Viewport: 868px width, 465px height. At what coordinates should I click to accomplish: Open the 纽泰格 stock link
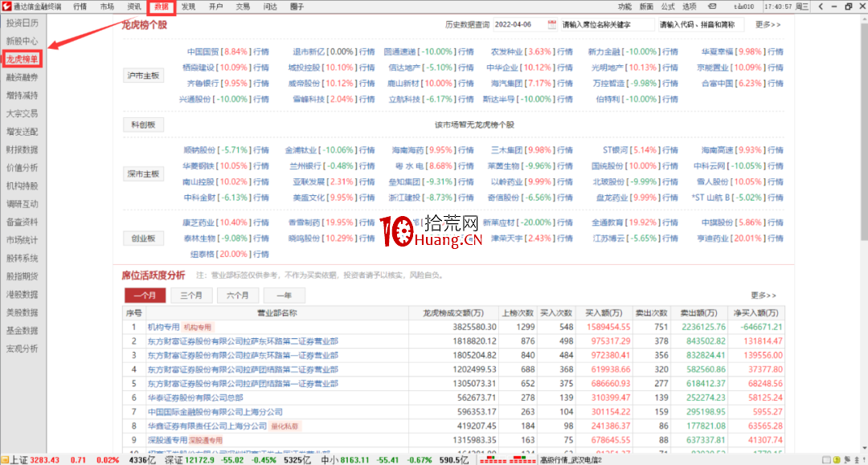[203, 255]
